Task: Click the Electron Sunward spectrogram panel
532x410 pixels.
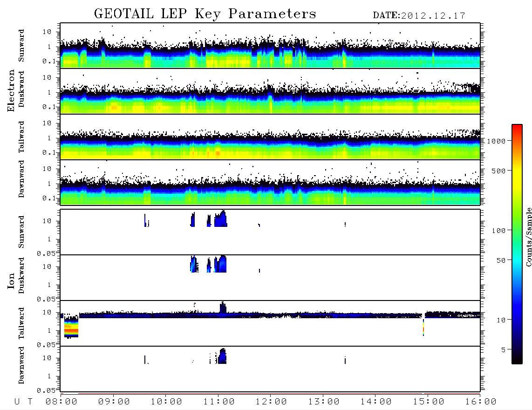Action: 270,46
